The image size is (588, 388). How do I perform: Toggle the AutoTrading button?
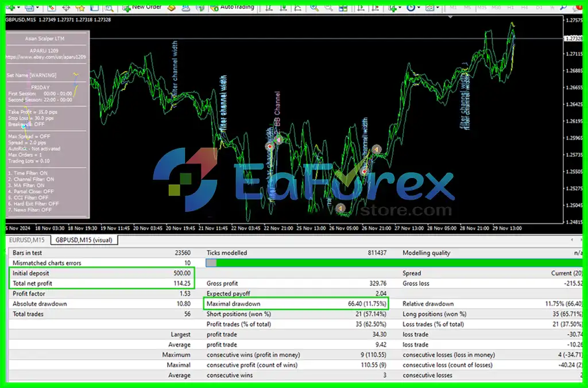tap(233, 7)
